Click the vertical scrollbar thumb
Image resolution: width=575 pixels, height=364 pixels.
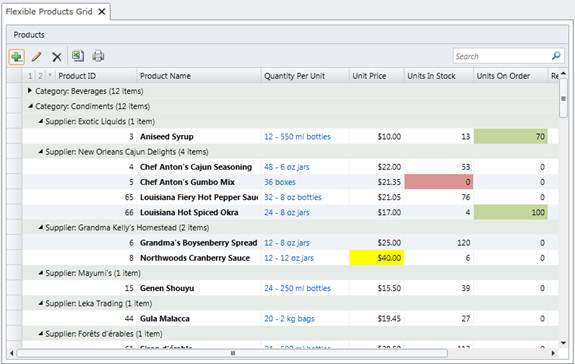pyautogui.click(x=563, y=98)
